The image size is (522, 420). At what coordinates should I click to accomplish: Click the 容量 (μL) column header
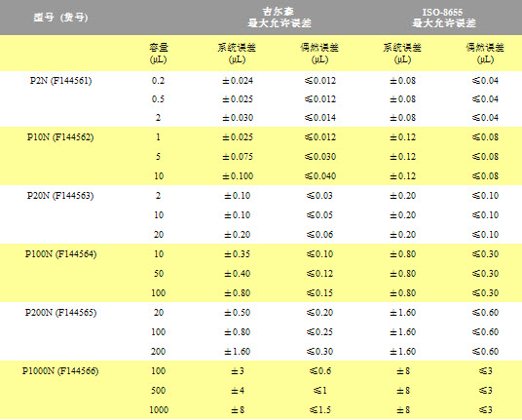coord(159,54)
